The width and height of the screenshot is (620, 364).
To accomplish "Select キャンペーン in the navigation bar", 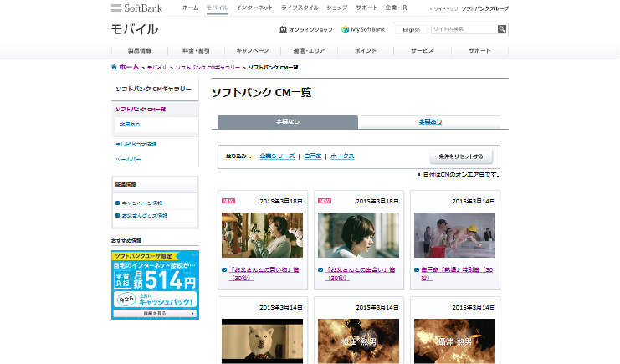I will tap(253, 51).
